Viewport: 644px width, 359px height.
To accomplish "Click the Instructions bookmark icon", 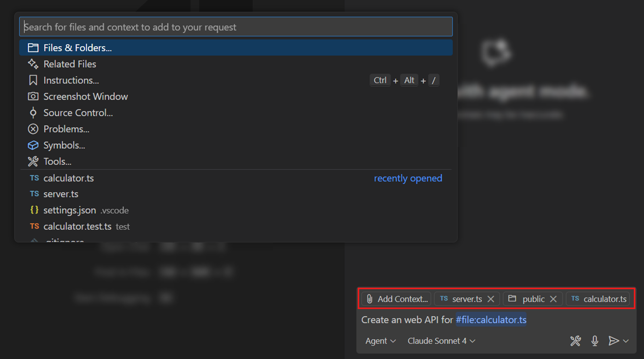I will 33,80.
